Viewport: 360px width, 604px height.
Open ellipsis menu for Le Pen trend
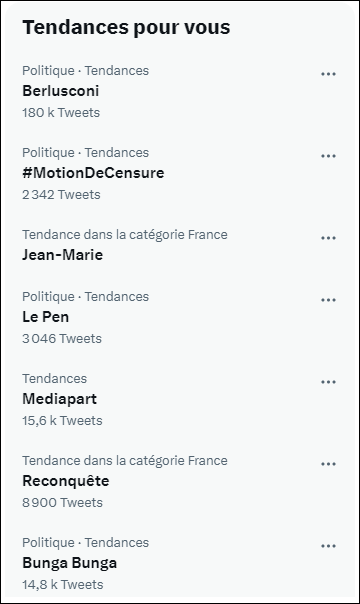click(328, 300)
